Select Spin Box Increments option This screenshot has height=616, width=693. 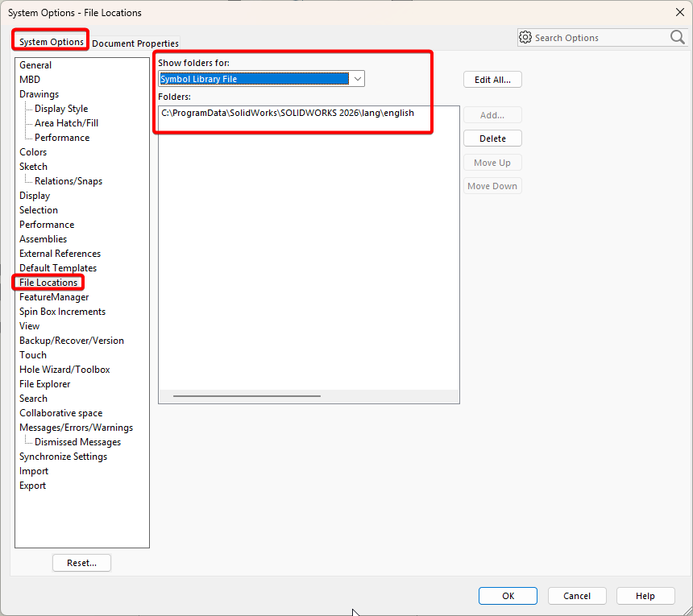coord(62,312)
